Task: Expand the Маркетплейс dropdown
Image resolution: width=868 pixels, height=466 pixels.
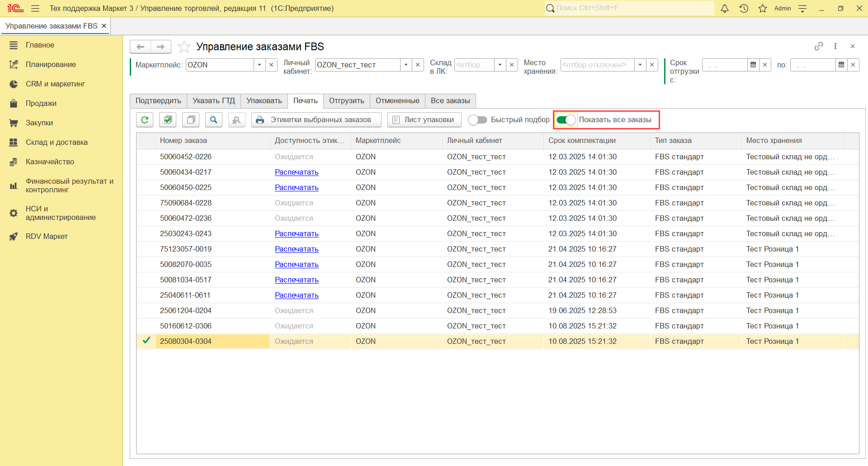Action: (x=259, y=65)
